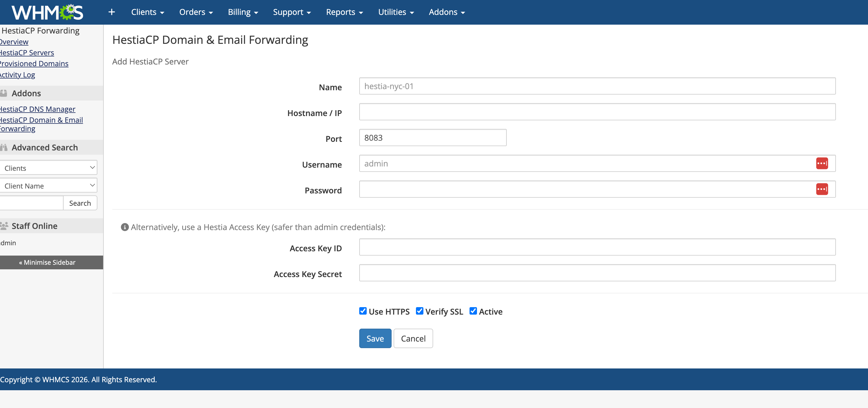The image size is (868, 408).
Task: Click the Advanced Search binoculars icon
Action: pyautogui.click(x=4, y=148)
